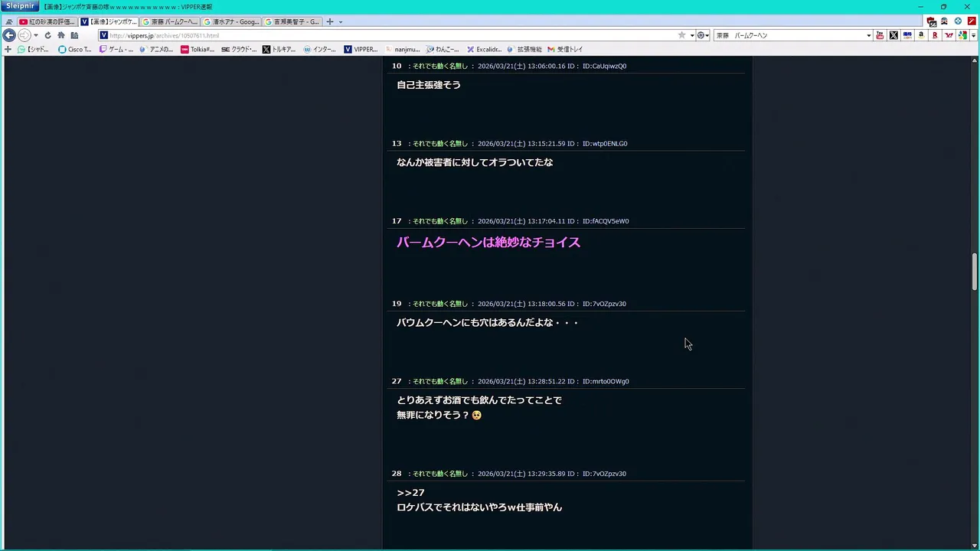The image size is (980, 551).
Task: Open the Tolkia bookmark
Action: 198,49
